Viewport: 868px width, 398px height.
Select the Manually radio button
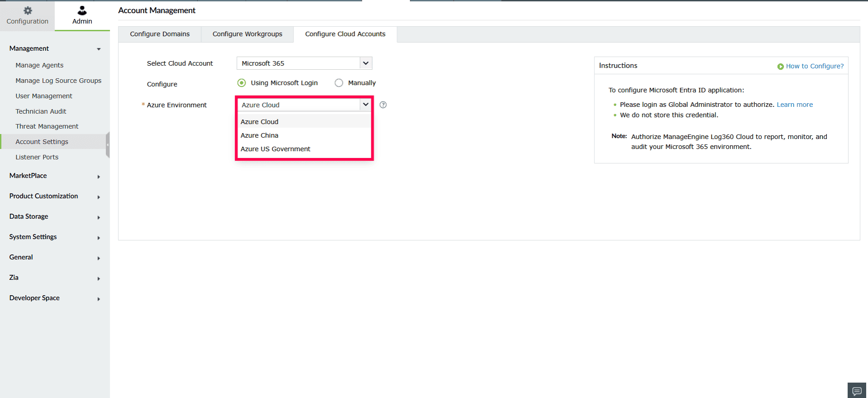339,83
